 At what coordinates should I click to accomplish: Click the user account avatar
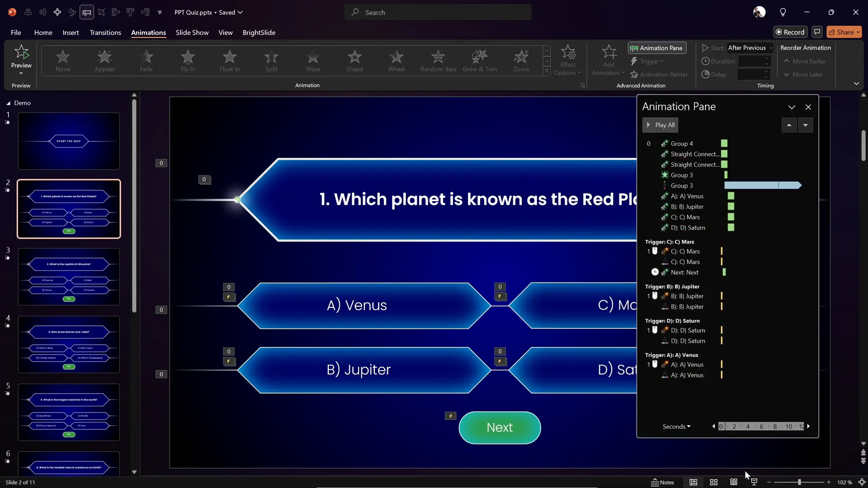click(759, 12)
